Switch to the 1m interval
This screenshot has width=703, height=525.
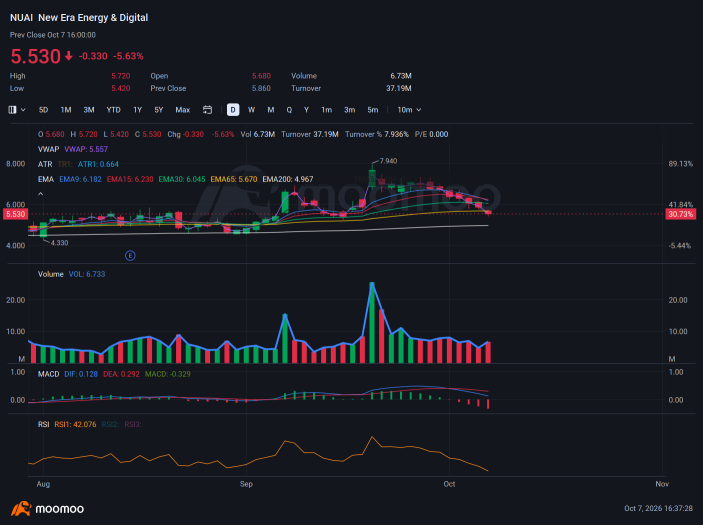pyautogui.click(x=326, y=110)
